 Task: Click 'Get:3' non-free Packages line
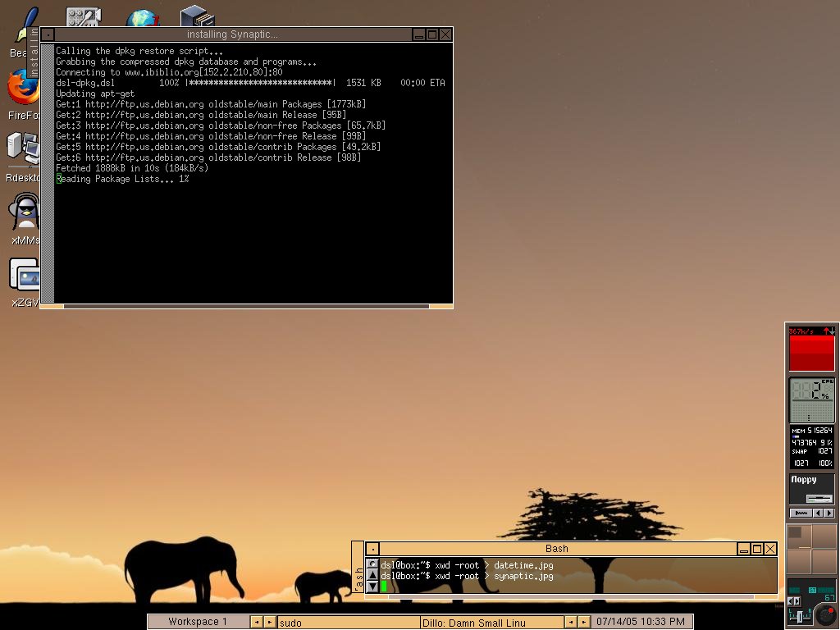[221, 126]
